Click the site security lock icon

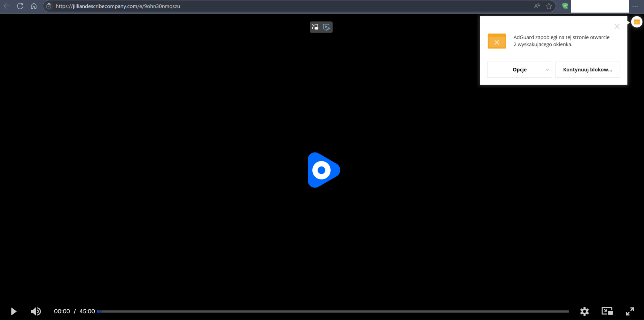48,6
